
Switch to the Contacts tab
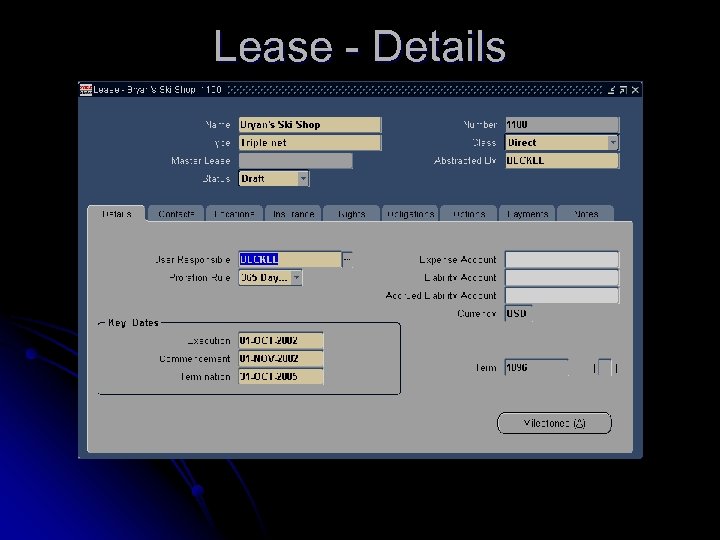coord(176,214)
